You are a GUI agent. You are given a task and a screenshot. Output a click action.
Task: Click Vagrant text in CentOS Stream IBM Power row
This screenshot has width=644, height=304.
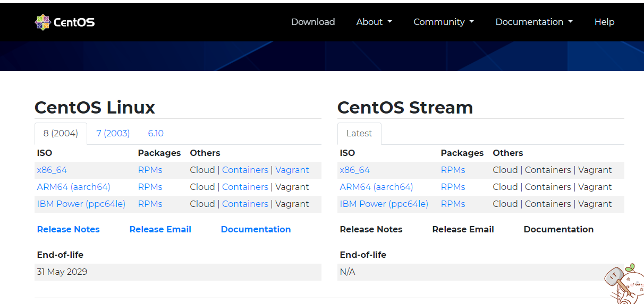[x=595, y=204]
